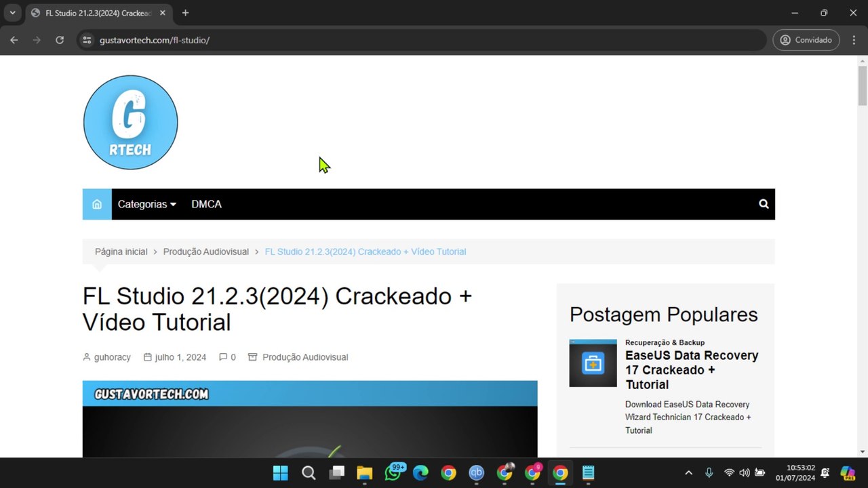Viewport: 868px width, 488px height.
Task: Open Produção Audiovisual in the breadcrumb
Action: click(x=206, y=251)
